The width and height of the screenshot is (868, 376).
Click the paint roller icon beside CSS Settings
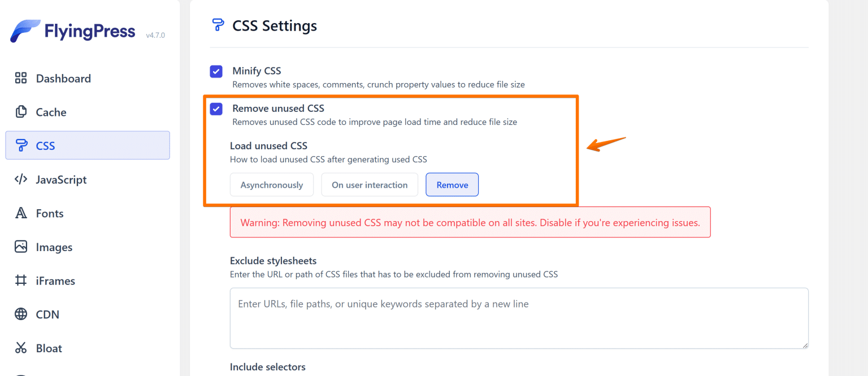pyautogui.click(x=218, y=25)
